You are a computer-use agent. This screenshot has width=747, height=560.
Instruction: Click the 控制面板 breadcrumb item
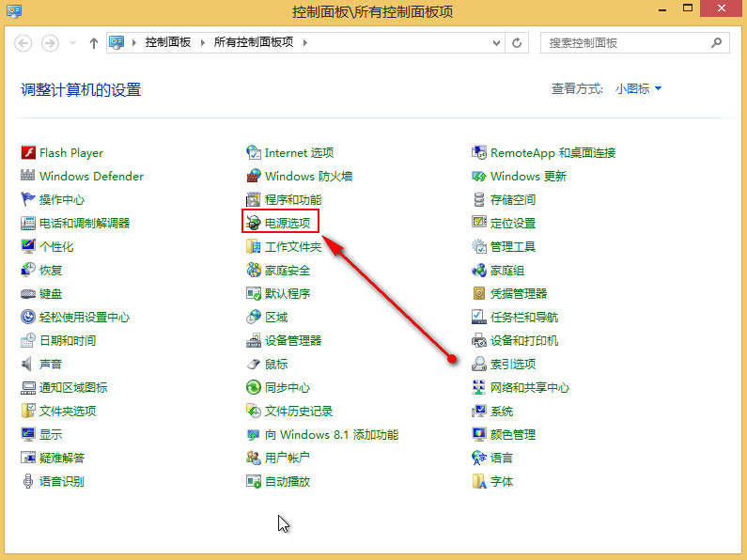168,42
